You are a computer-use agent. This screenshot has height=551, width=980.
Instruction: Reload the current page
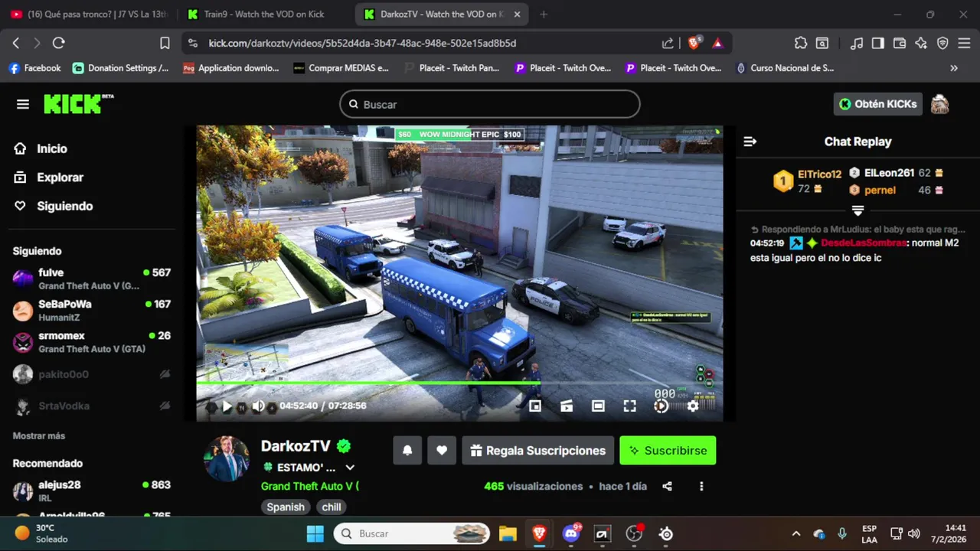[58, 44]
